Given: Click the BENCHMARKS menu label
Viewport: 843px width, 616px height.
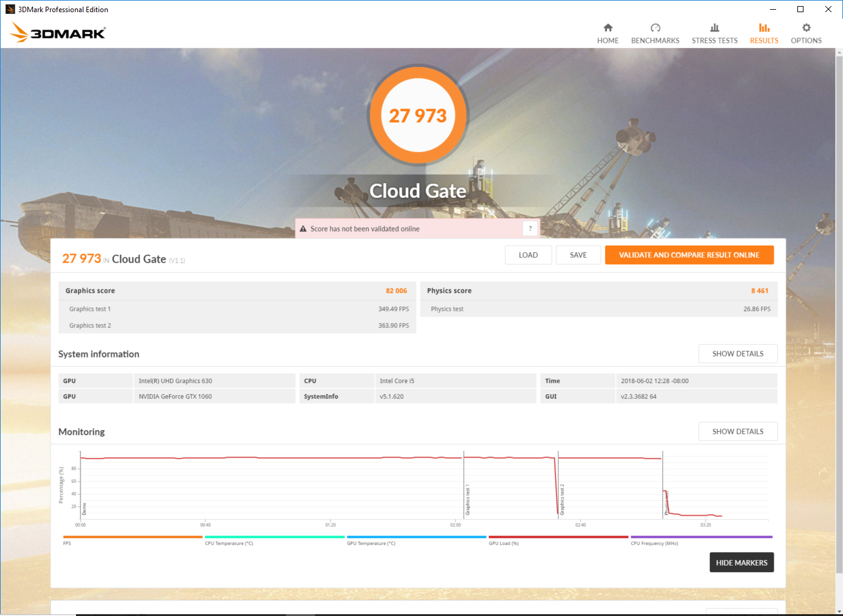Looking at the screenshot, I should point(655,41).
